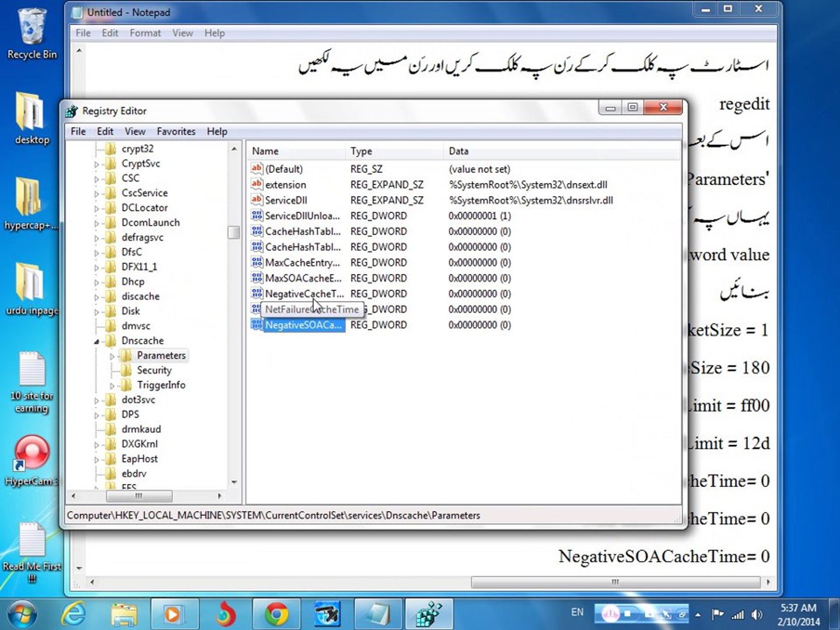
Task: Expand the EapHost tree node
Action: [x=97, y=459]
